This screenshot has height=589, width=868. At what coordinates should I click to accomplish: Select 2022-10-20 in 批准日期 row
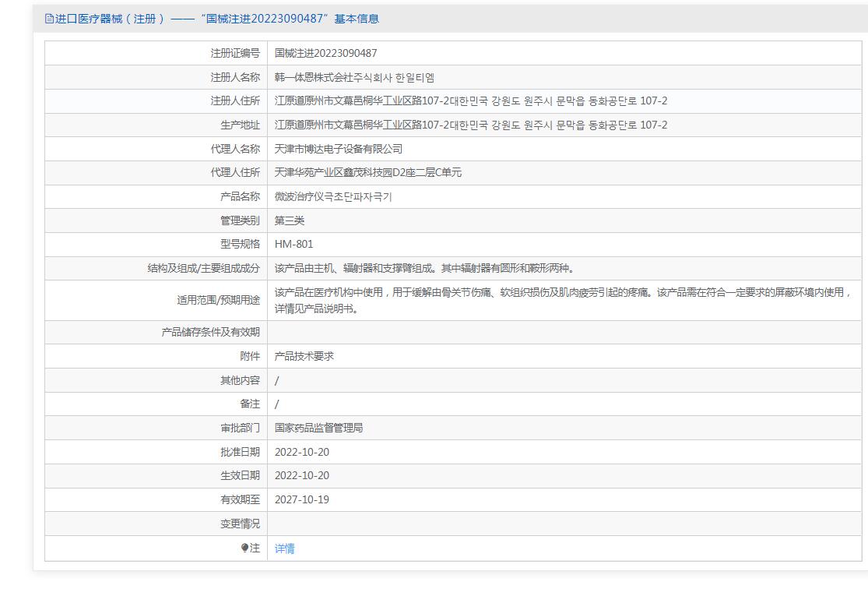[302, 452]
